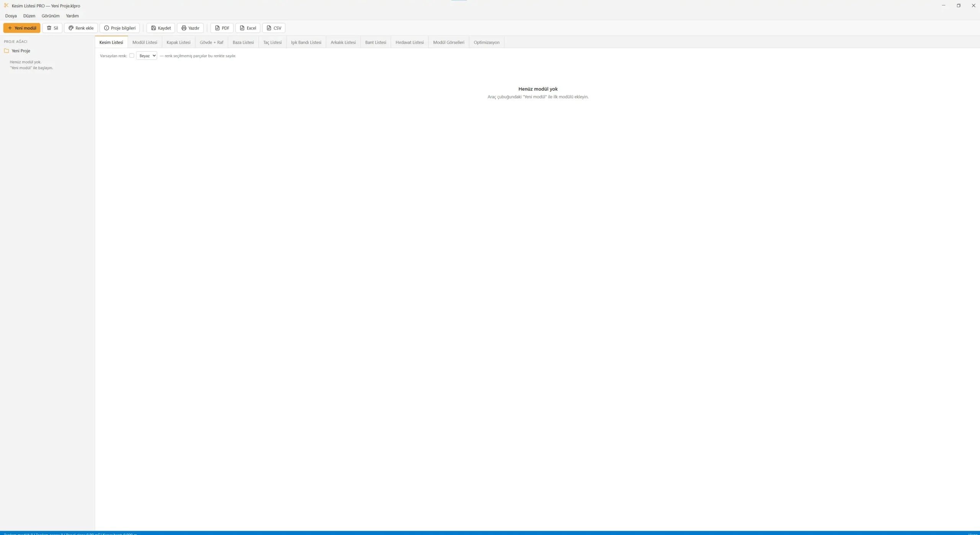Viewport: 980px width, 535px height.
Task: Switch to the Modül Görselleri tab
Action: point(449,42)
